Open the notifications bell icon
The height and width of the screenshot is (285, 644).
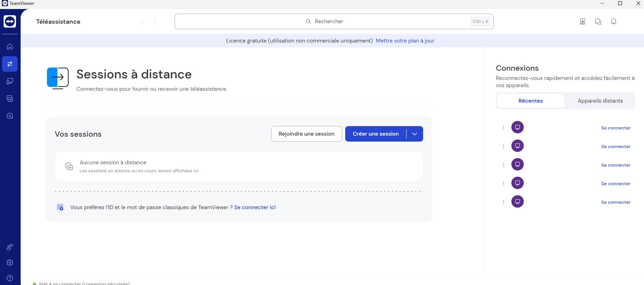point(614,21)
